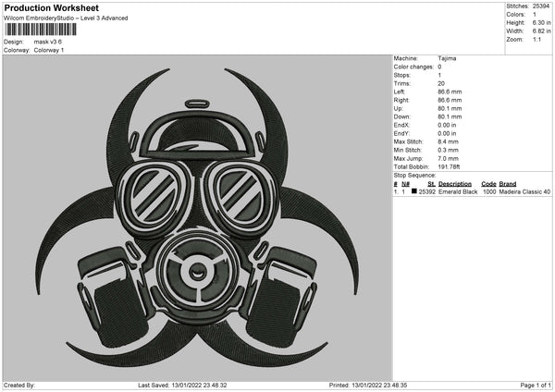This screenshot has height=392, width=555.
Task: Click the 'Stop Sequence:' heading
Action: coord(414,176)
